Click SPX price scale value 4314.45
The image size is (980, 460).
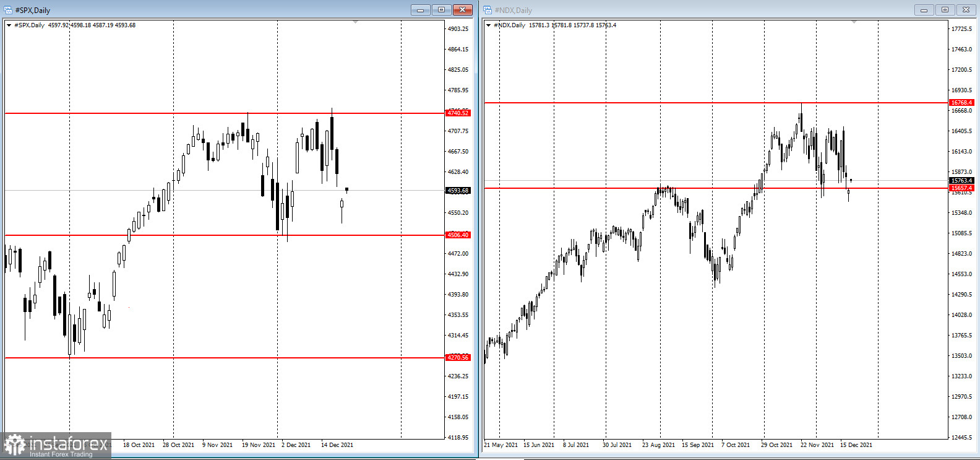458,336
